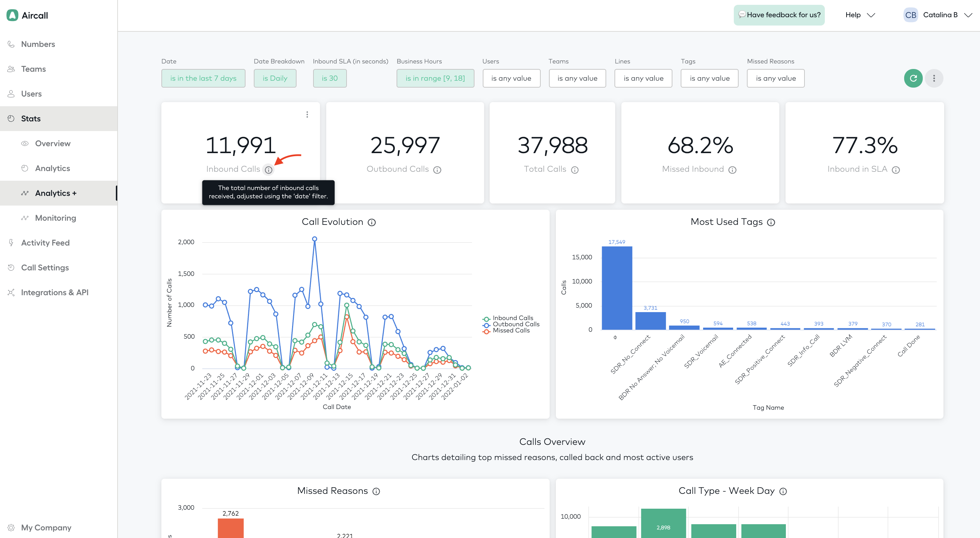Click the Users person icon in sidebar

11,93
